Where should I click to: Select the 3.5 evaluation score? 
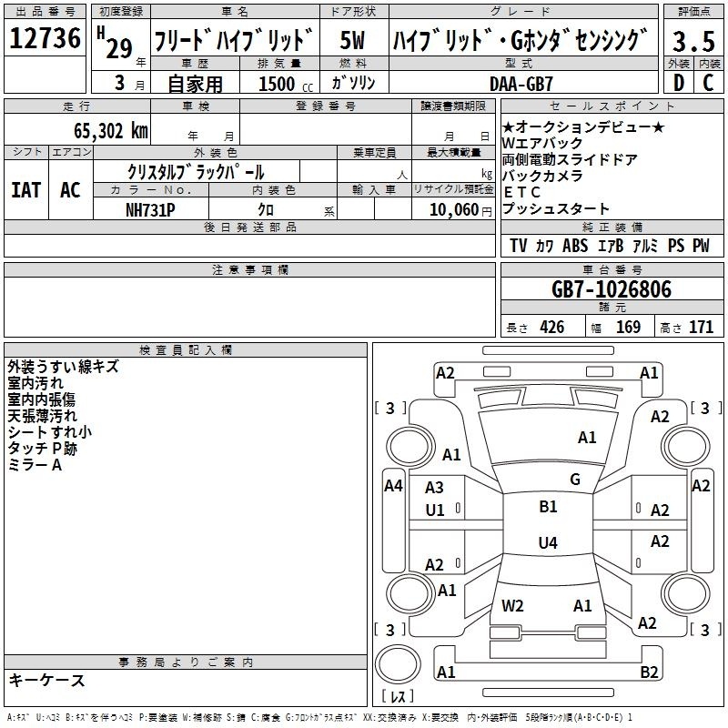tap(693, 40)
